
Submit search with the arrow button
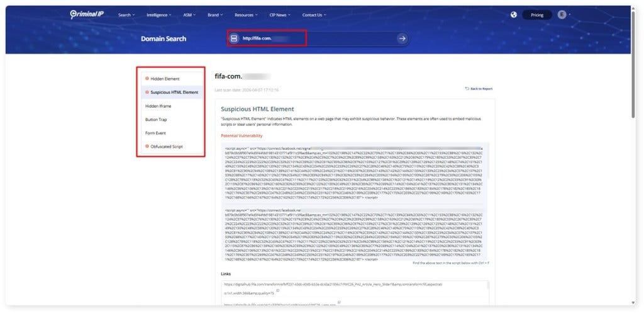(402, 38)
